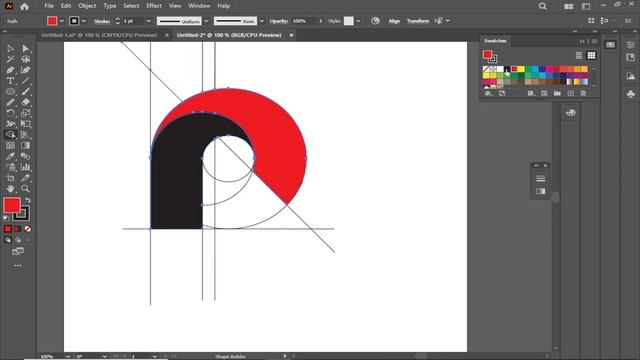Open the fill color dropdown in control bar
Image resolution: width=640 pixels, height=360 pixels.
62,21
